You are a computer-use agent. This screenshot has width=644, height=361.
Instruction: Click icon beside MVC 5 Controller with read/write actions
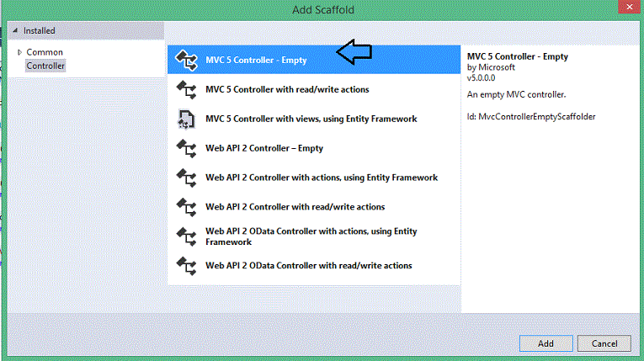coord(186,89)
